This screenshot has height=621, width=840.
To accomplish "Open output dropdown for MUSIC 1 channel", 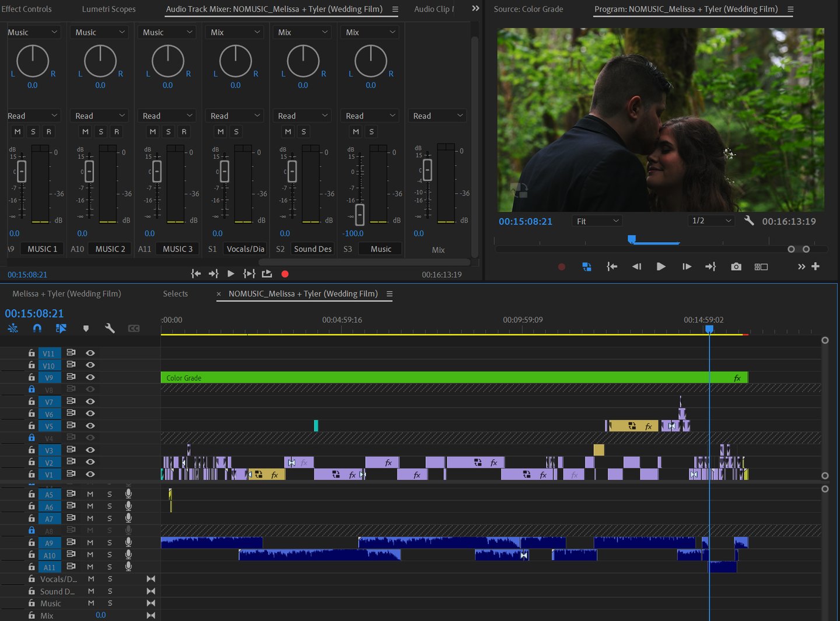I will (x=33, y=32).
